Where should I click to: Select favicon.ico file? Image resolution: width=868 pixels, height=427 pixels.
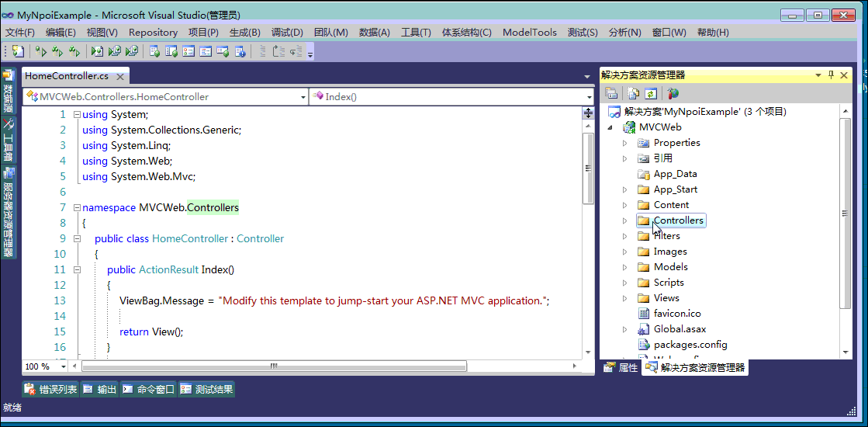click(669, 314)
